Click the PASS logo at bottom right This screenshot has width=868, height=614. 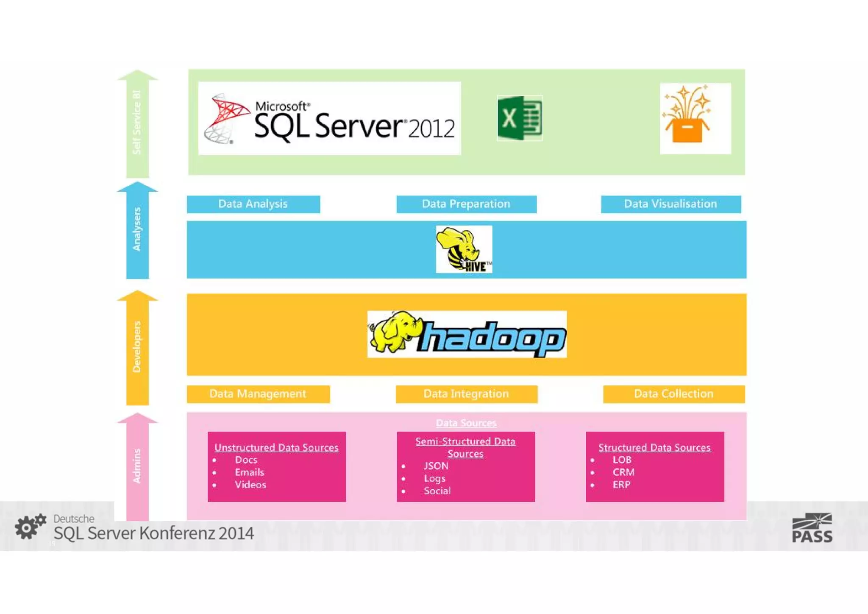point(812,528)
